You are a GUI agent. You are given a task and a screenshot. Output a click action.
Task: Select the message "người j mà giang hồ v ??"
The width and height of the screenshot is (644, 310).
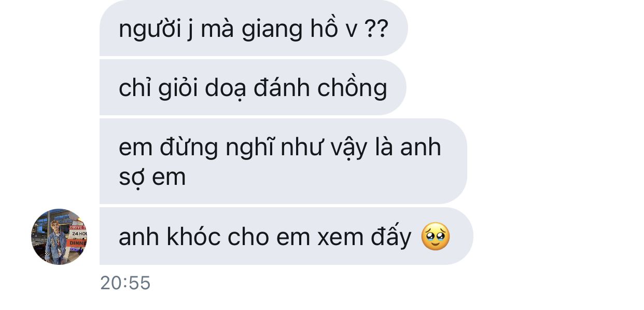(x=254, y=28)
